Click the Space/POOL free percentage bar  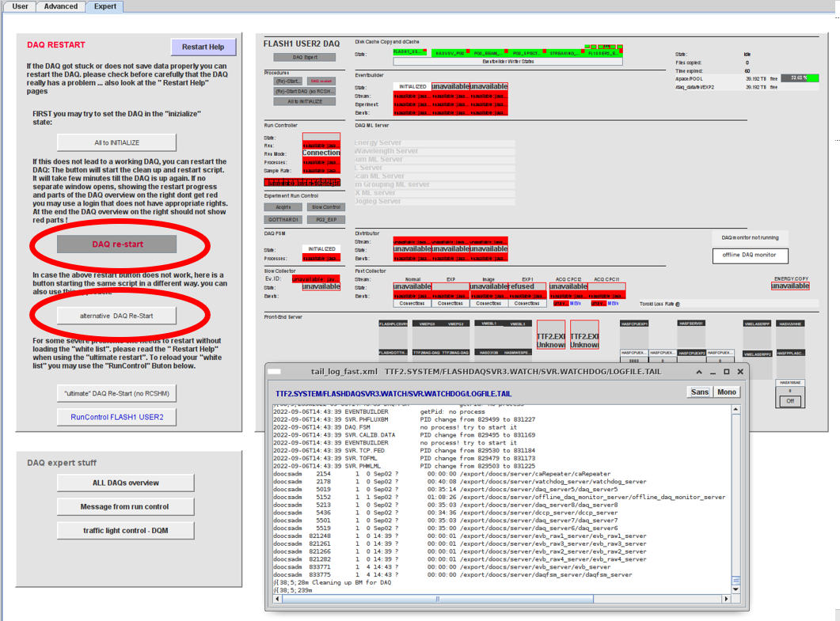click(x=800, y=78)
